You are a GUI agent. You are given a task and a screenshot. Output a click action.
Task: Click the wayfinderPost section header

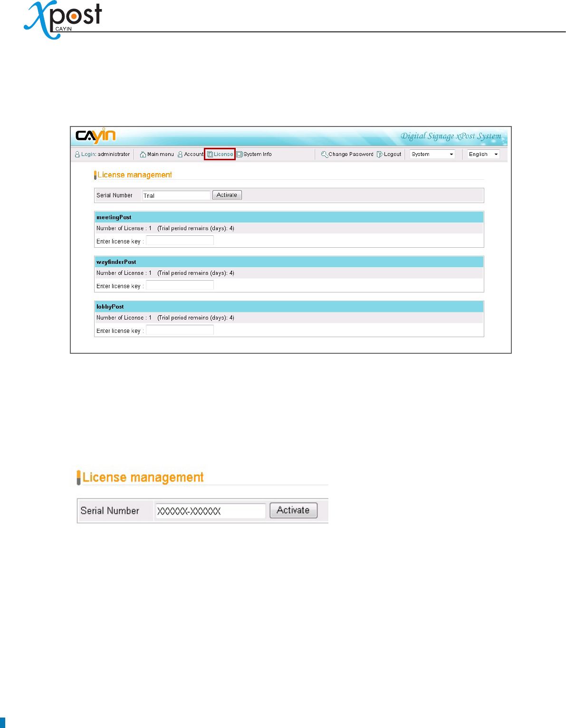289,262
